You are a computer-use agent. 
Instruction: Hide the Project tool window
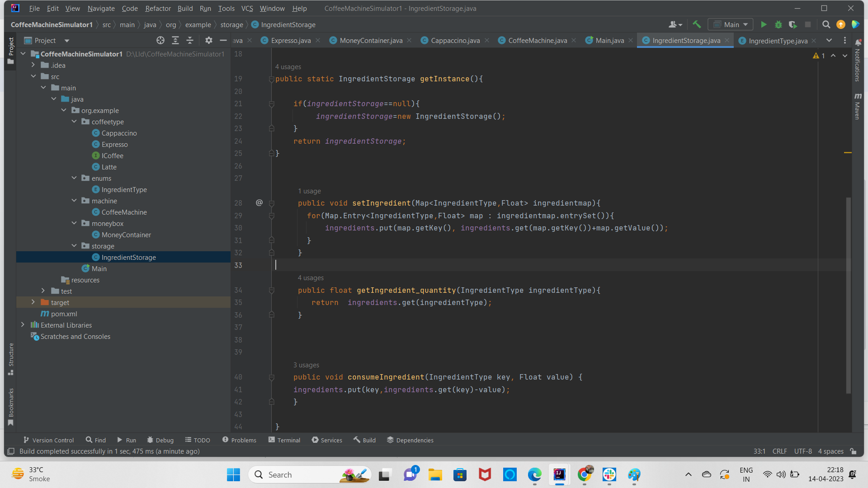pos(223,41)
